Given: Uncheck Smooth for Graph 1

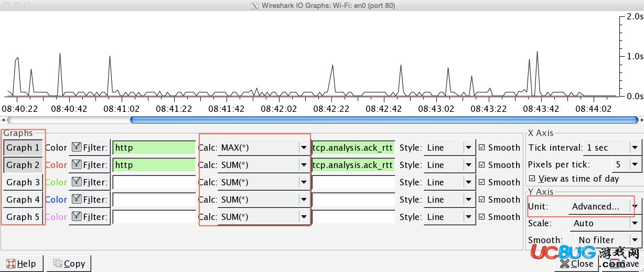Looking at the screenshot, I should coord(499,148).
